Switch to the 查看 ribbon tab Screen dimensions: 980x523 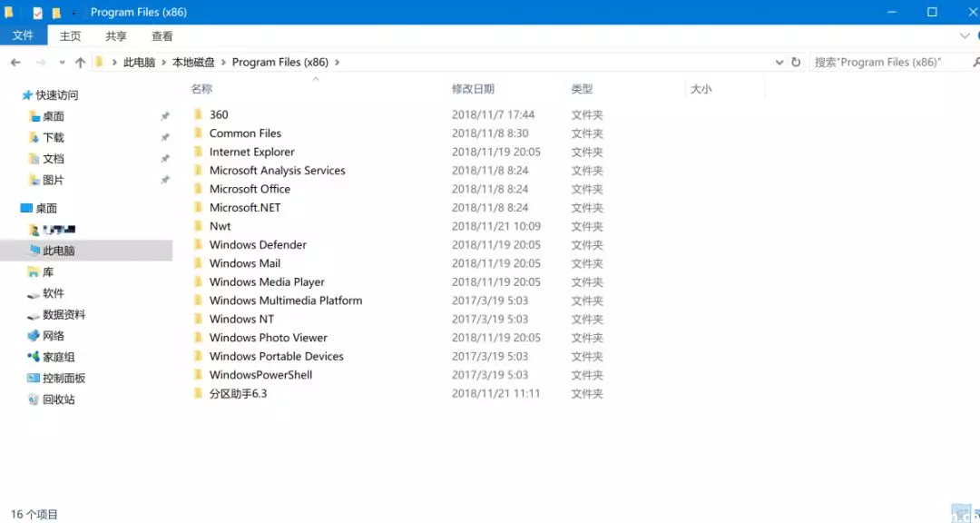tap(162, 36)
